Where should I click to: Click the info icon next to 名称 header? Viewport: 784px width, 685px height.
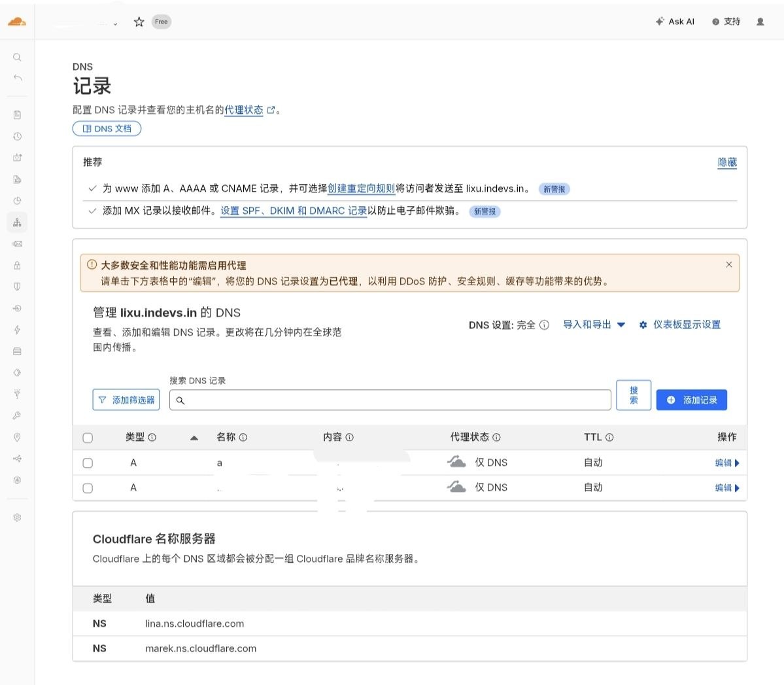pyautogui.click(x=243, y=437)
